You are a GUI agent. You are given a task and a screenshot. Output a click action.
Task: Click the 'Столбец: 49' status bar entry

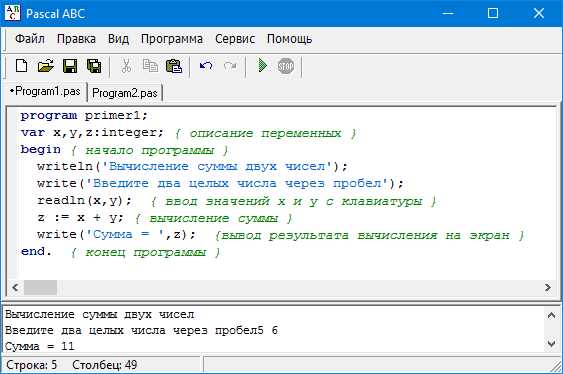(x=104, y=365)
